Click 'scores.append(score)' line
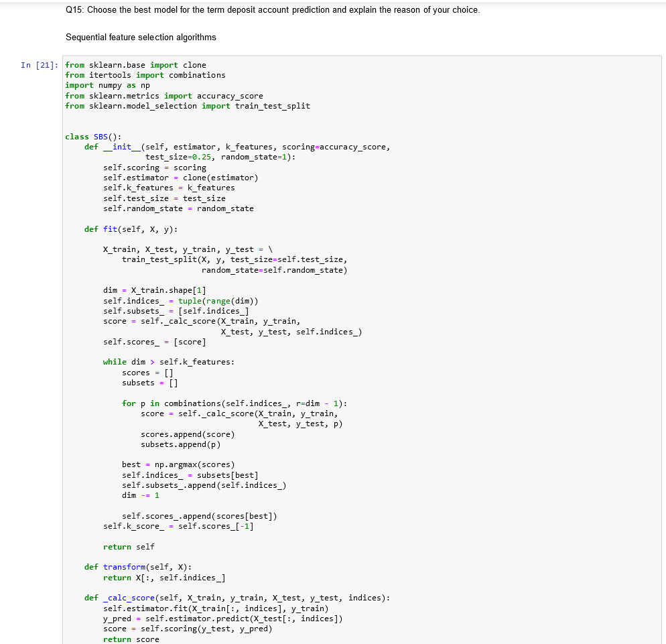This screenshot has width=666, height=644. (x=188, y=434)
